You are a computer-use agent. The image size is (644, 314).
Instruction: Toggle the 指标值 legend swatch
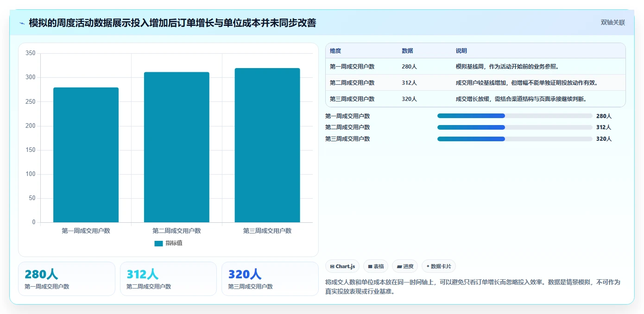(x=158, y=243)
